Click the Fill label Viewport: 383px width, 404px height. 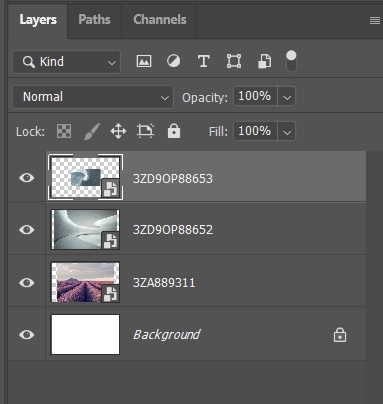[x=218, y=132]
